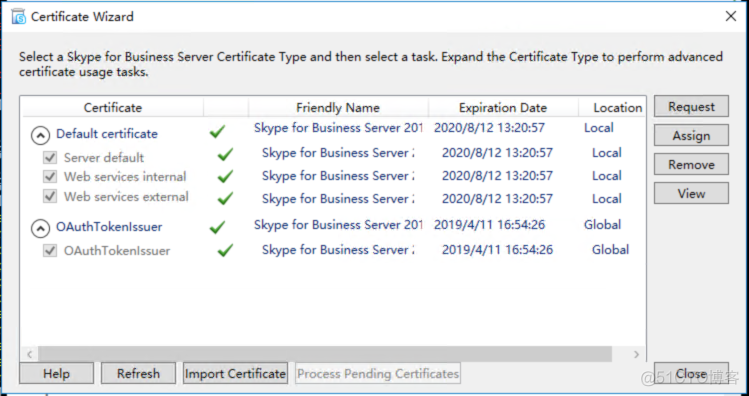Click OAuthTokenIssuer child friendly name text
This screenshot has width=749, height=396.
[x=338, y=250]
